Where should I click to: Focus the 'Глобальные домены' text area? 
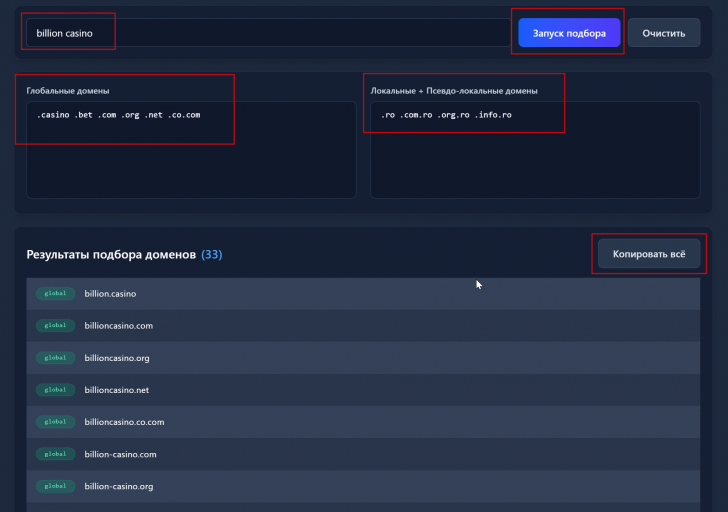point(191,150)
